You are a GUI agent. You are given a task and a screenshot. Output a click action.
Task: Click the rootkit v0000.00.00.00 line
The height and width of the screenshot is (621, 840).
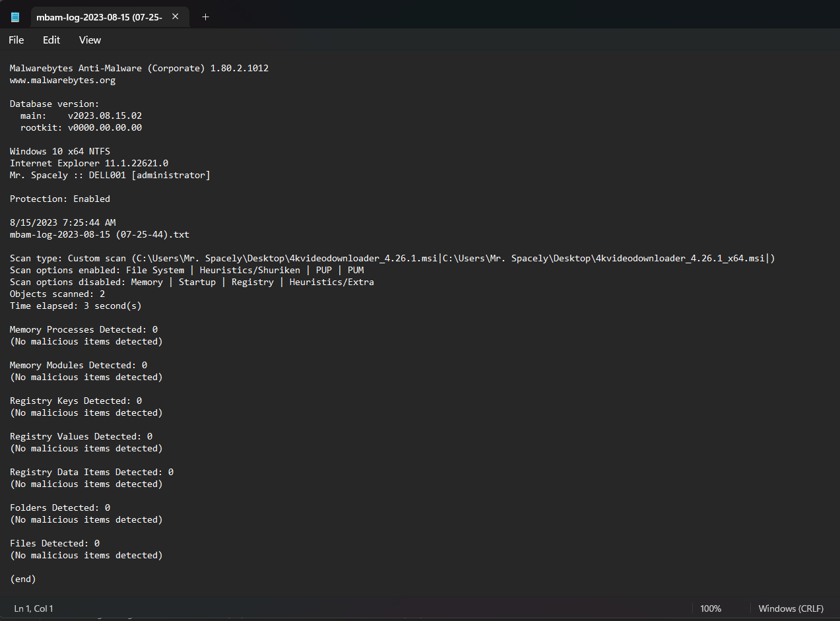[x=81, y=127]
